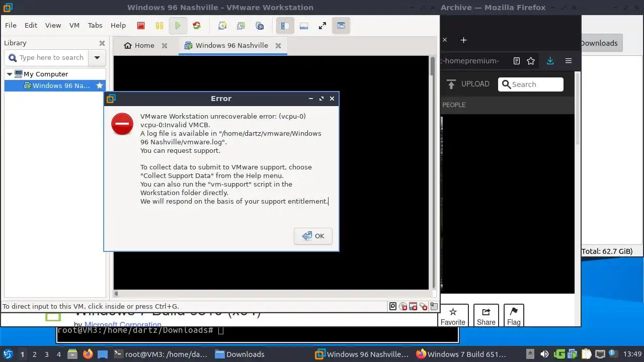Toggle the thumbnail bar view icon

point(304,26)
